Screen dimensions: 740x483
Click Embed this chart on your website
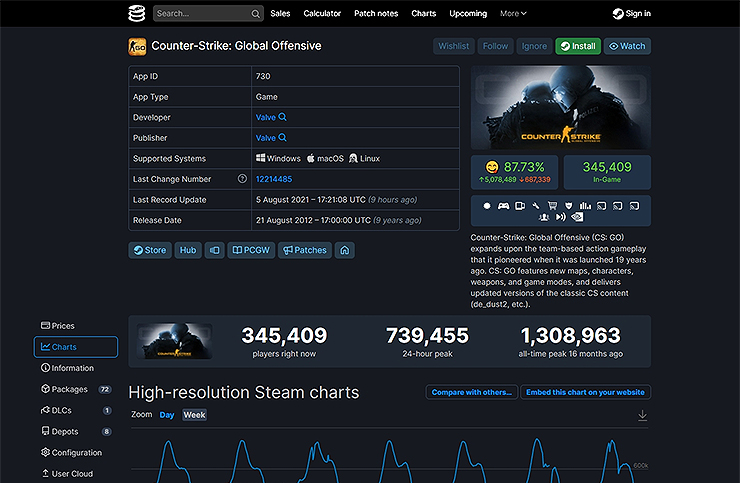click(x=585, y=392)
